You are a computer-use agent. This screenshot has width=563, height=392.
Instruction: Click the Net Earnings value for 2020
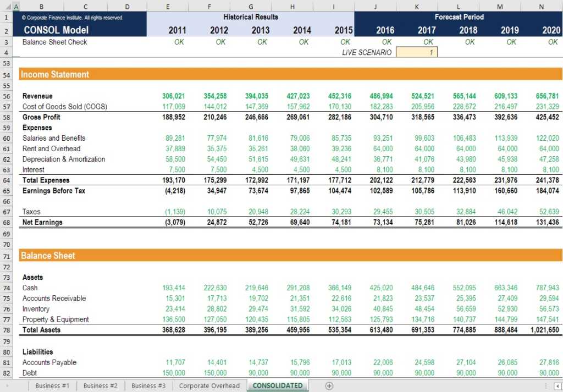pos(548,222)
